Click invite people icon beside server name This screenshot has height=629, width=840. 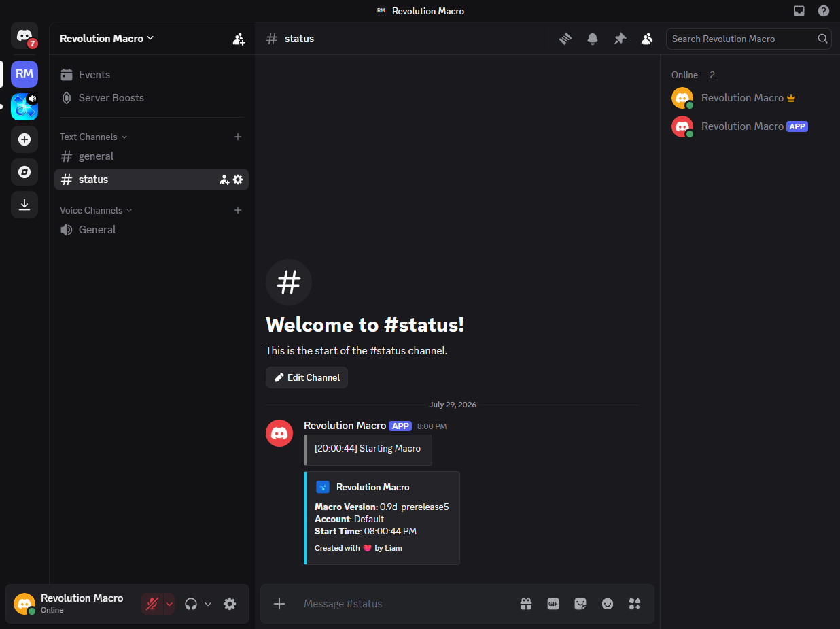[239, 39]
